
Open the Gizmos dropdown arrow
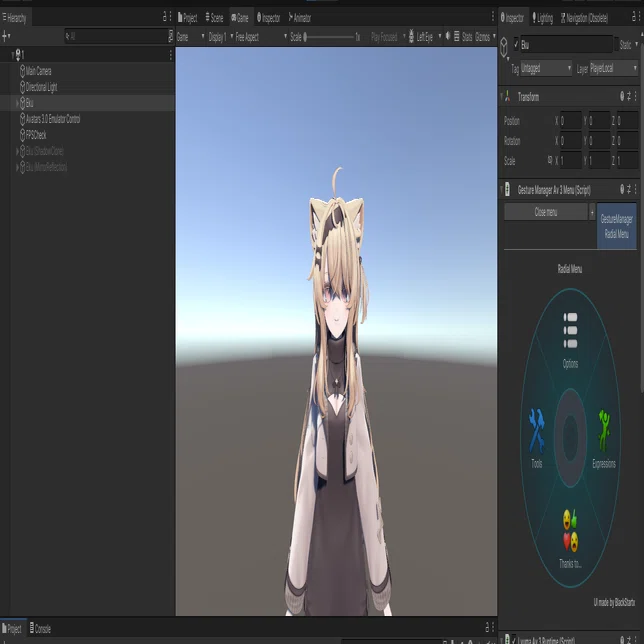(494, 37)
